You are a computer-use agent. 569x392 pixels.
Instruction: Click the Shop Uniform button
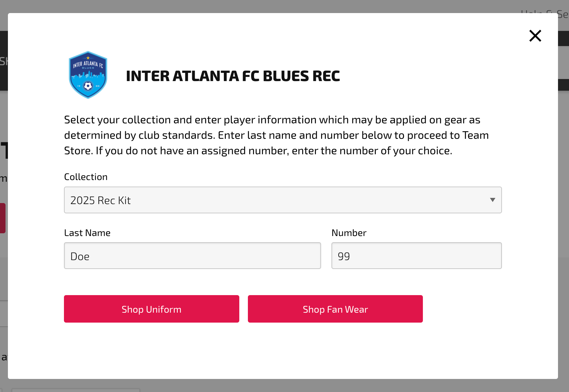(151, 309)
